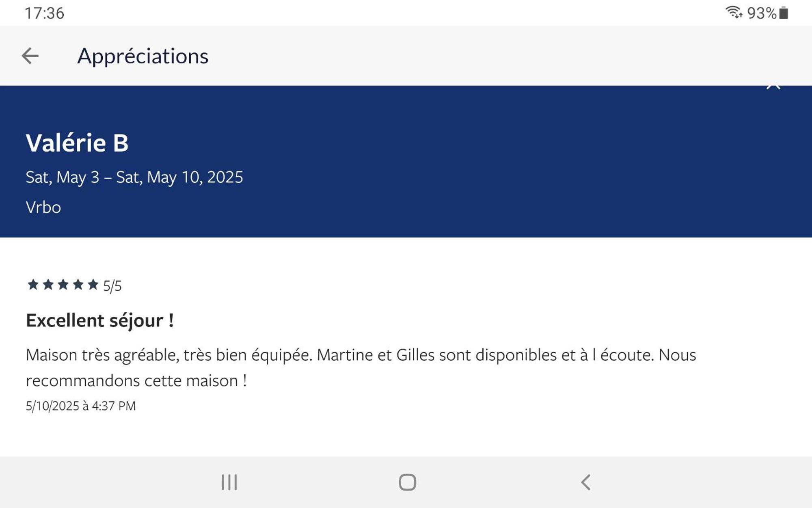Go back using the header arrow
This screenshot has width=812, height=508.
30,56
